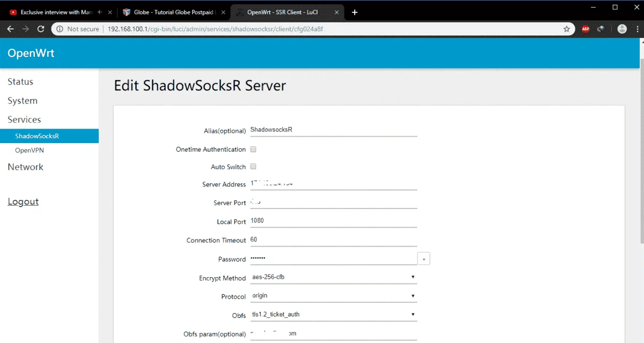Expand the Protocol dropdown showing origin

coord(334,296)
